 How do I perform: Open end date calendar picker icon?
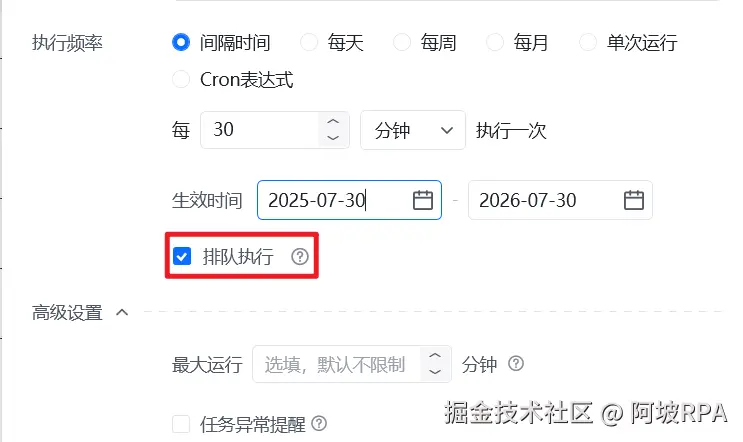point(634,200)
